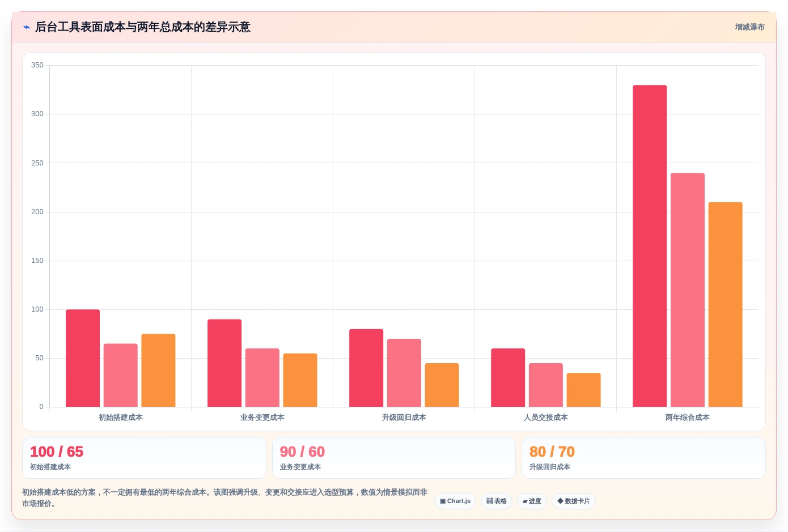788x532 pixels.
Task: Click the tallest red bar in 两年综合成本
Action: [x=650, y=246]
